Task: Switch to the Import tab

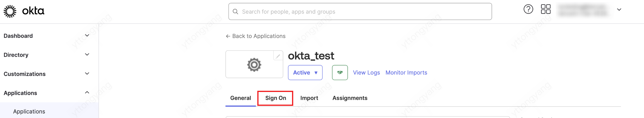Action: [x=309, y=98]
